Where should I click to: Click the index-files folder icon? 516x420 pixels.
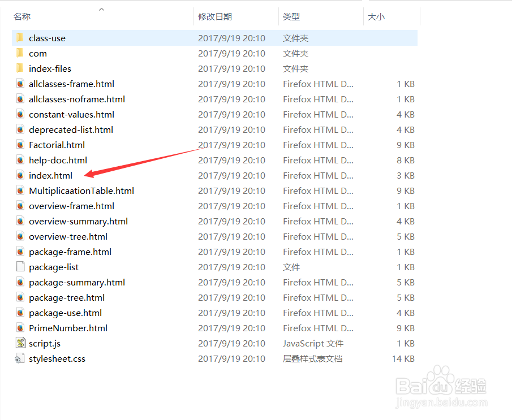pyautogui.click(x=20, y=68)
